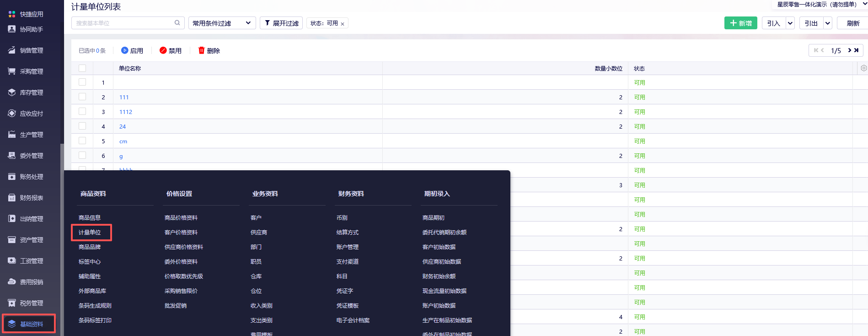Open 客户 under 业务资料
The width and height of the screenshot is (868, 336).
click(x=256, y=217)
